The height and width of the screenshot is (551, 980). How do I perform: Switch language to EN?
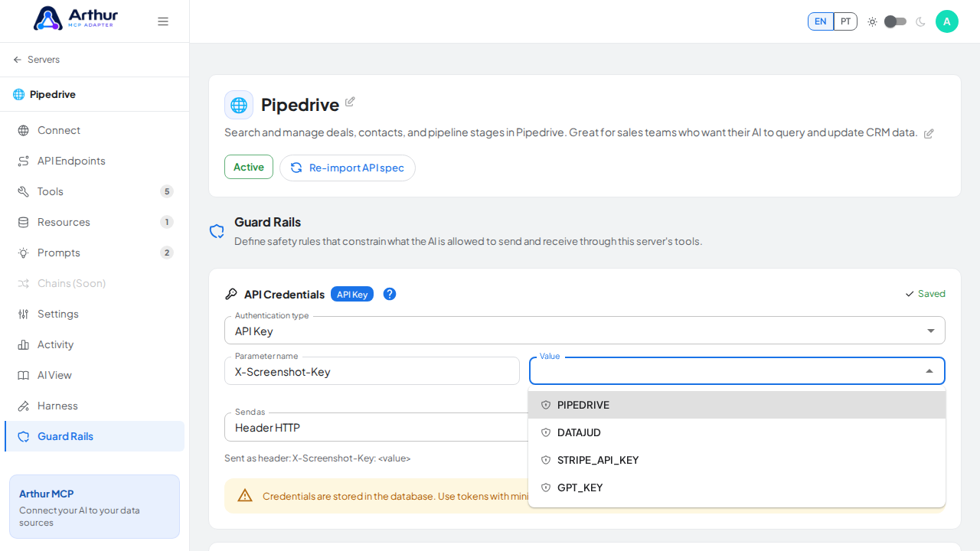[x=821, y=21]
